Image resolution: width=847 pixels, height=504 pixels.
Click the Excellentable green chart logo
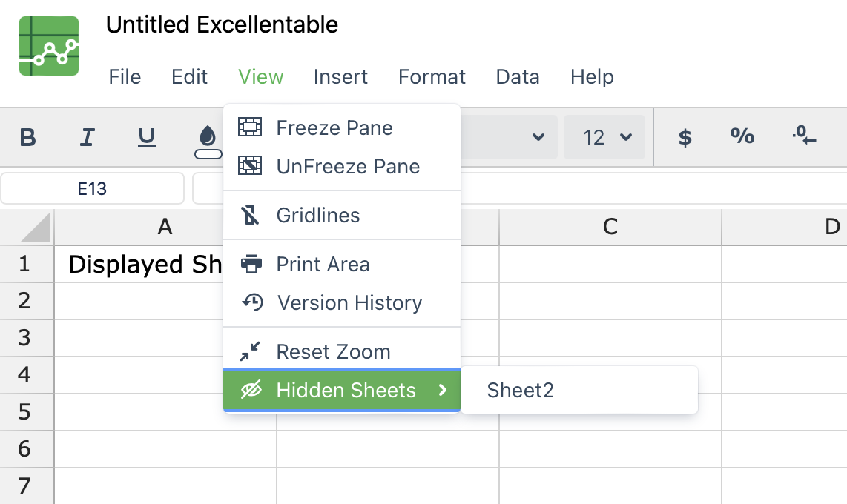[x=49, y=46]
